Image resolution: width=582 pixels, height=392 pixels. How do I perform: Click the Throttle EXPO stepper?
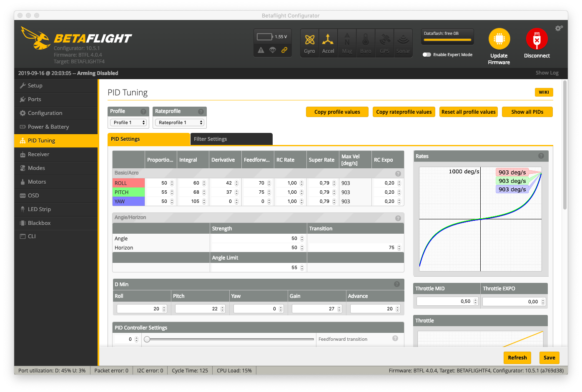click(x=543, y=302)
